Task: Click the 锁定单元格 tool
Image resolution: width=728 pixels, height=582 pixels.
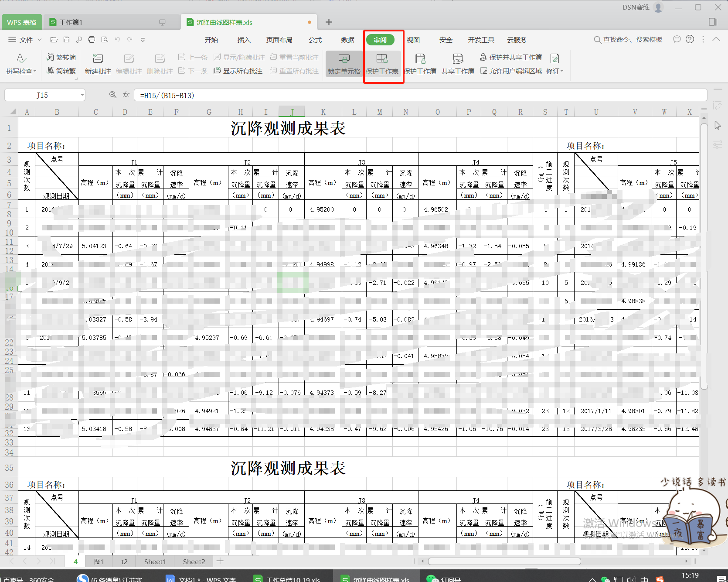Action: point(344,64)
